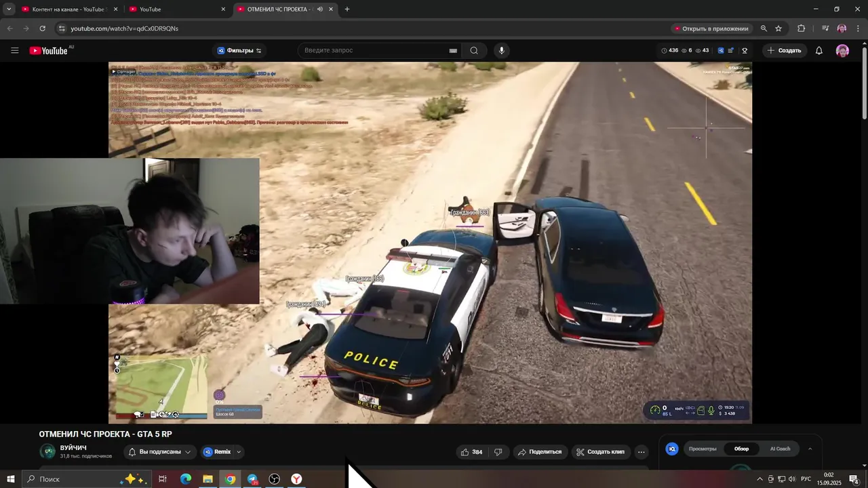Open the Windows Start menu

10,479
